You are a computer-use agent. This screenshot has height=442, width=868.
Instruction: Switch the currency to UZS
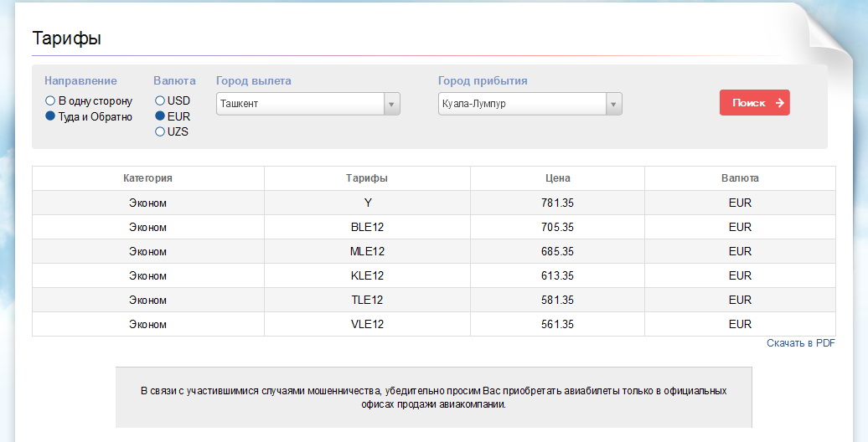coord(160,131)
